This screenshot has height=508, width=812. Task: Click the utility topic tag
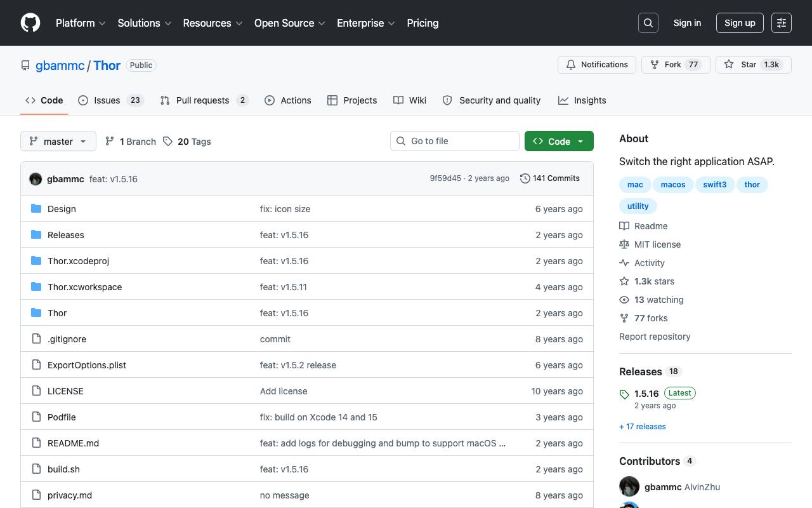click(638, 206)
